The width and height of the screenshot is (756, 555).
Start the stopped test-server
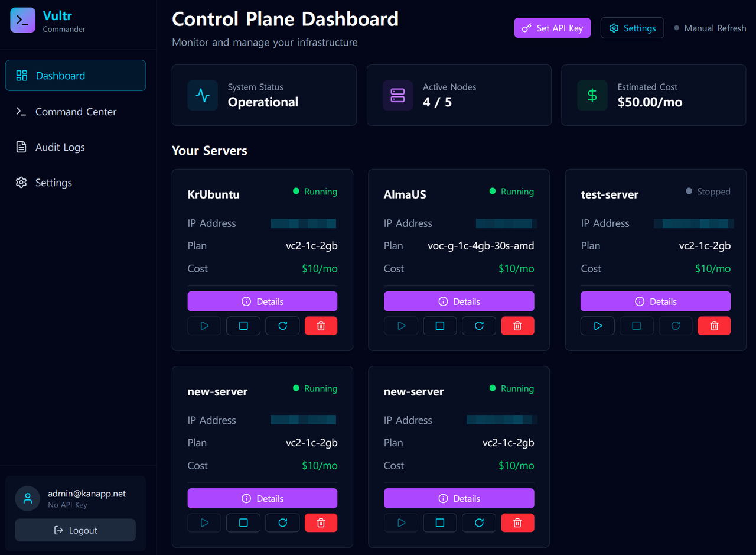click(x=598, y=326)
